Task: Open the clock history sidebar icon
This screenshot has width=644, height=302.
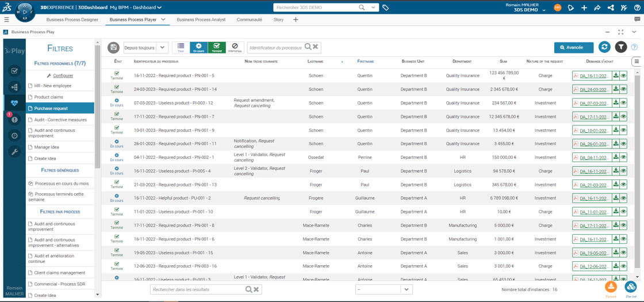Action: tap(14, 136)
